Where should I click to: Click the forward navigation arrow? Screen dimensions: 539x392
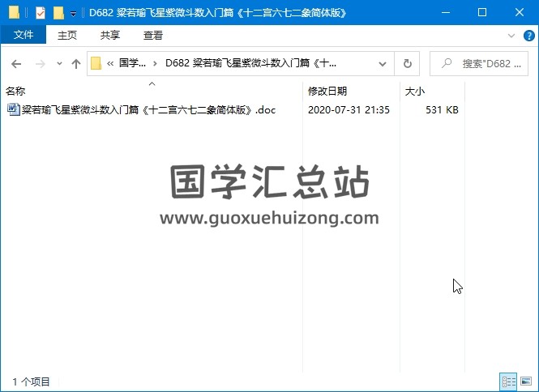pyautogui.click(x=38, y=63)
